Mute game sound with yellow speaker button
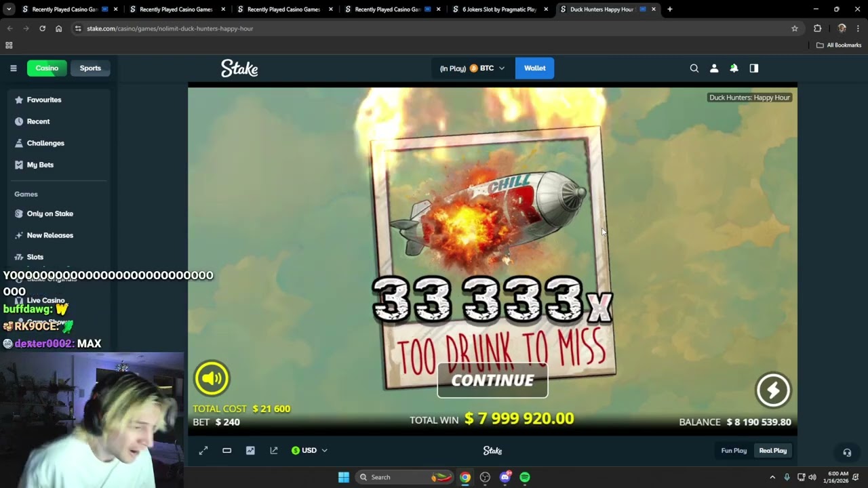The height and width of the screenshot is (488, 868). click(212, 378)
